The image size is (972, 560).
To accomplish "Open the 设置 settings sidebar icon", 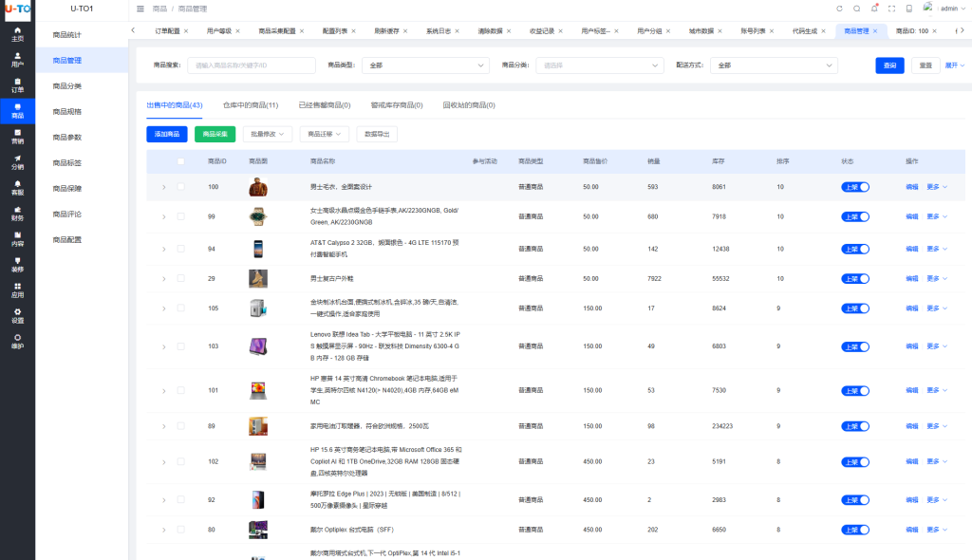I will pos(17,316).
